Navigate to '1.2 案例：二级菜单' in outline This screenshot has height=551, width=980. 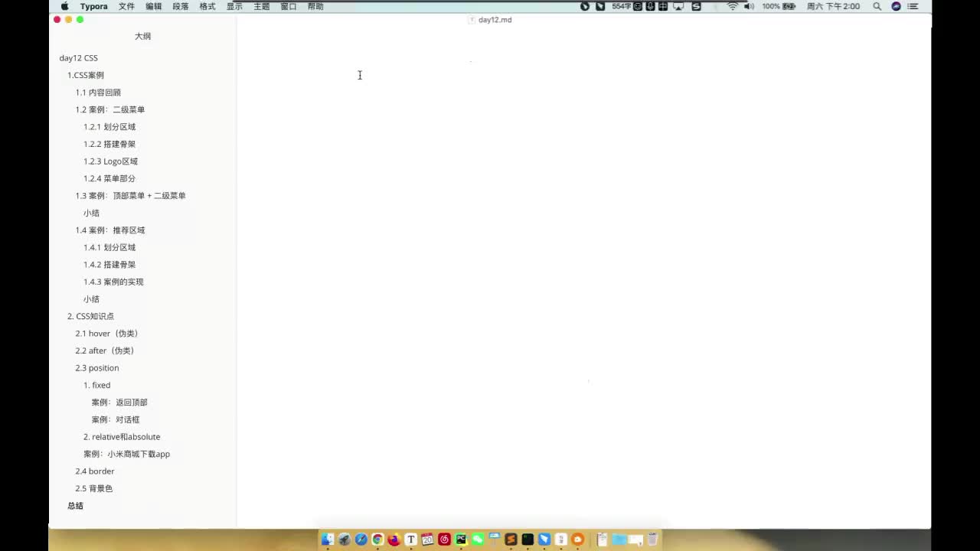coord(110,109)
